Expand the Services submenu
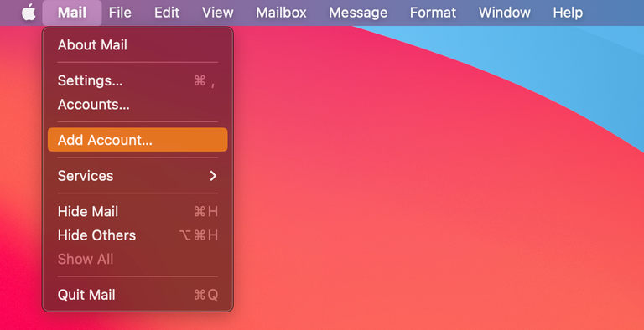This screenshot has height=330, width=644. (x=138, y=176)
